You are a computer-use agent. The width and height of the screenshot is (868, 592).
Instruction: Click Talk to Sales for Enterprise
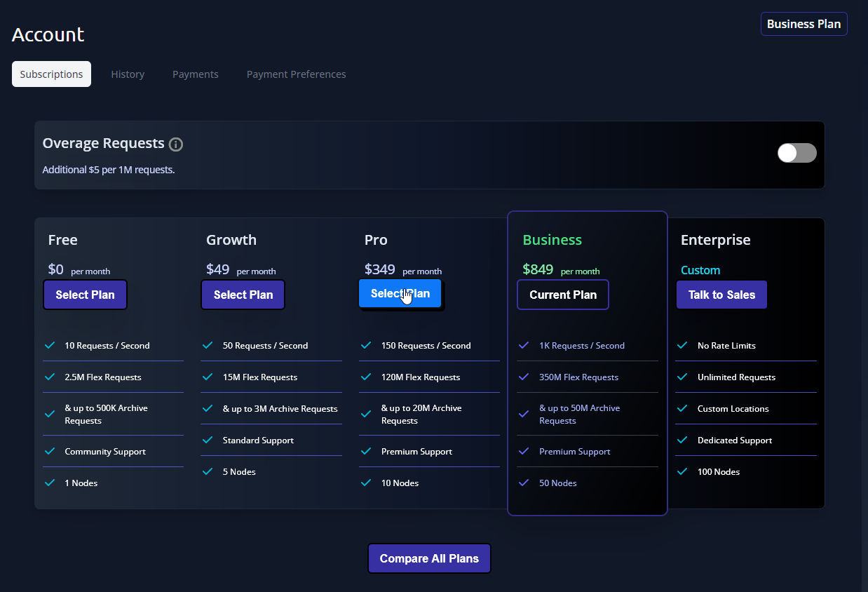[721, 295]
